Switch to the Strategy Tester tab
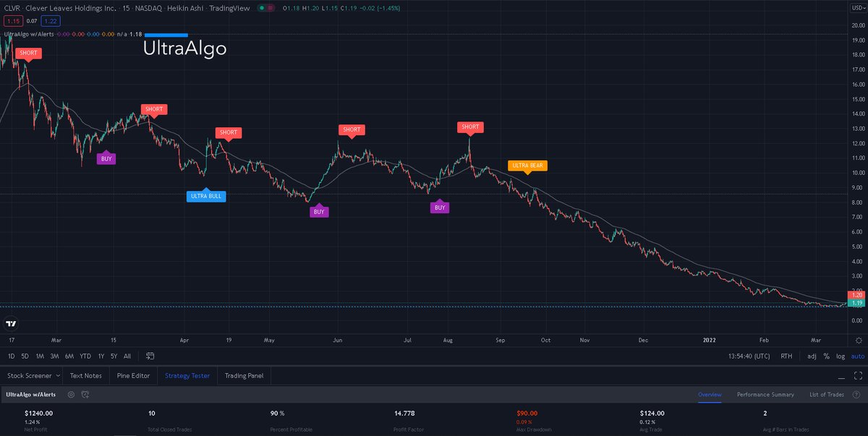This screenshot has height=436, width=868. pos(187,376)
